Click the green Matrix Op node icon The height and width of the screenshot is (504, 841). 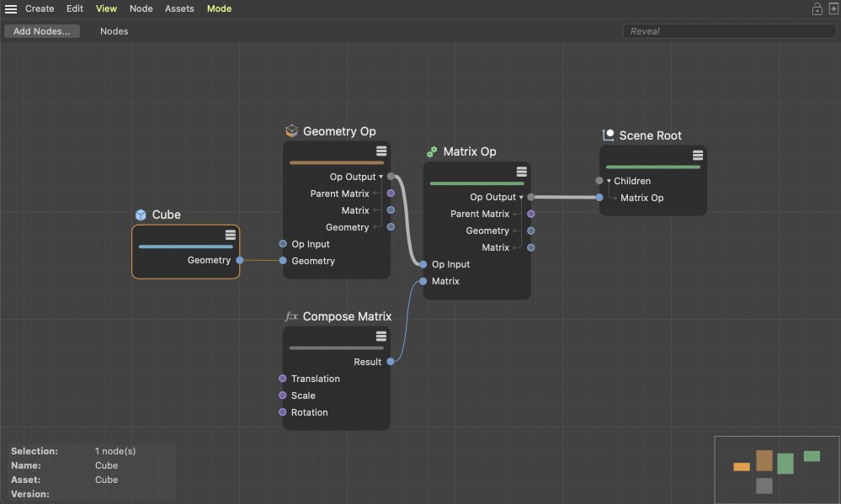(432, 152)
